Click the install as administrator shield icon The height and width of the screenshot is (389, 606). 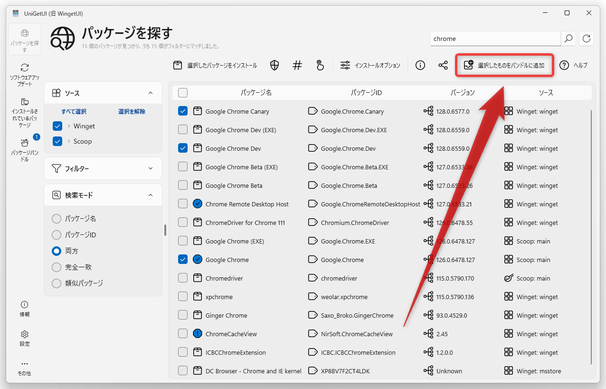point(274,65)
